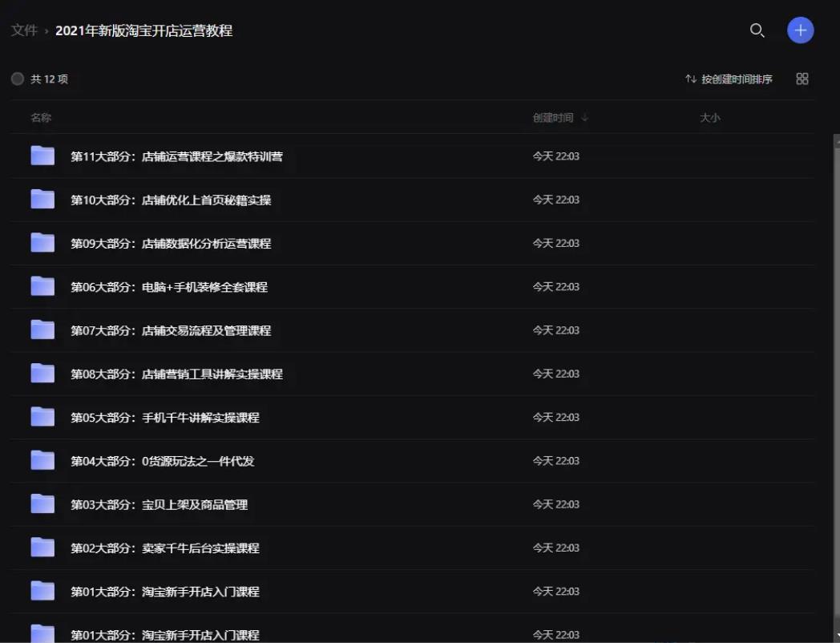Open the search with the magnifier icon
This screenshot has width=840, height=643.
pyautogui.click(x=757, y=30)
